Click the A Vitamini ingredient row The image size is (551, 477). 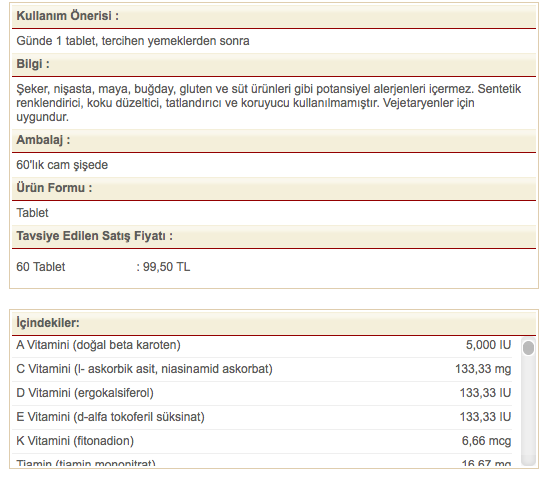coord(262,346)
